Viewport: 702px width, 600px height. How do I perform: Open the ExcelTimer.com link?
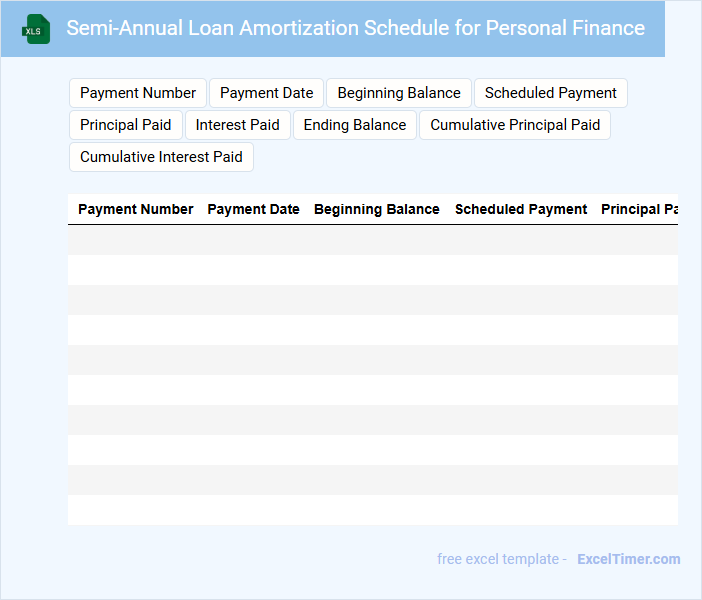click(628, 559)
